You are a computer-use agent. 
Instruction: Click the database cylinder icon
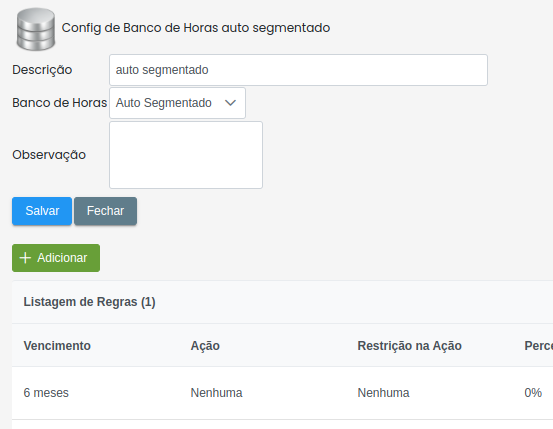click(x=36, y=29)
